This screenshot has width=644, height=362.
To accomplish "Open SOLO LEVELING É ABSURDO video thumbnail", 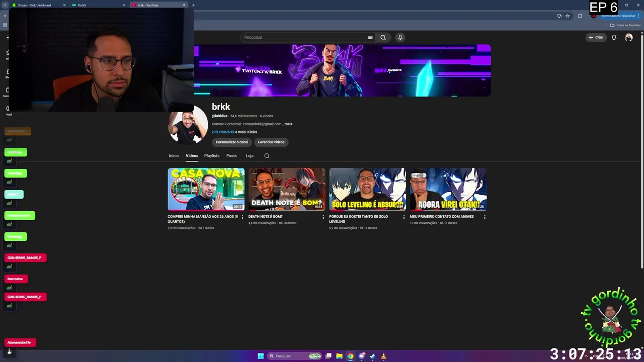I will (367, 189).
